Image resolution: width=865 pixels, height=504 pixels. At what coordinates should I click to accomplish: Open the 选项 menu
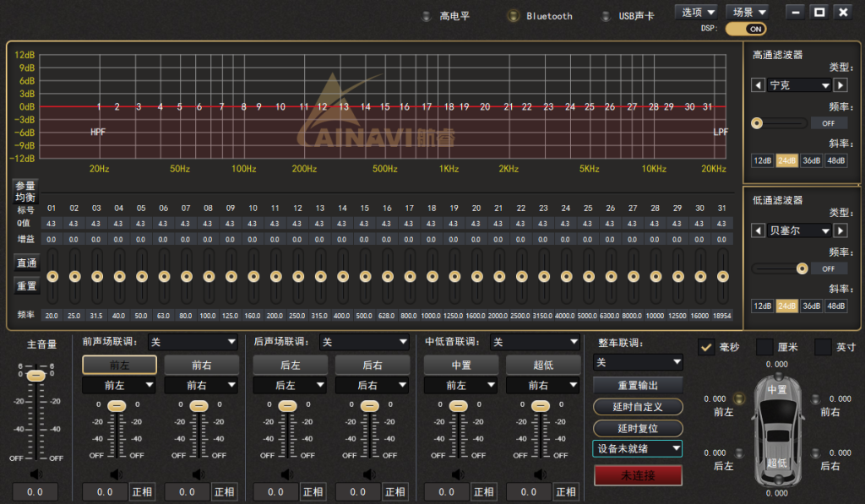pyautogui.click(x=697, y=12)
